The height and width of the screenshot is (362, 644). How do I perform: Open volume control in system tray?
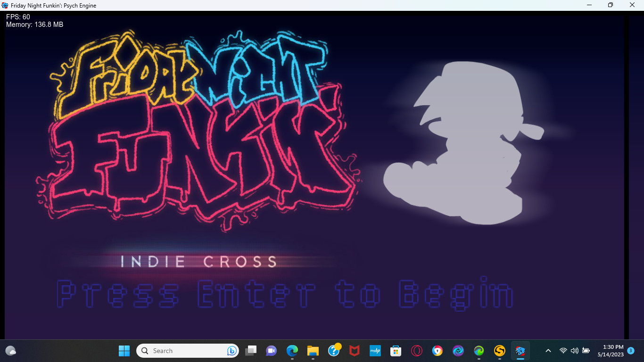click(574, 351)
